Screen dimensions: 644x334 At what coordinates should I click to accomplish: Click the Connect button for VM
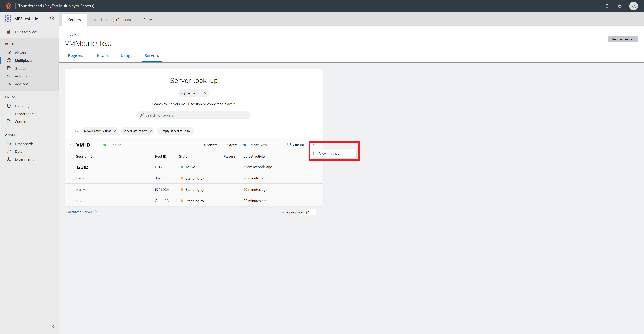[296, 145]
